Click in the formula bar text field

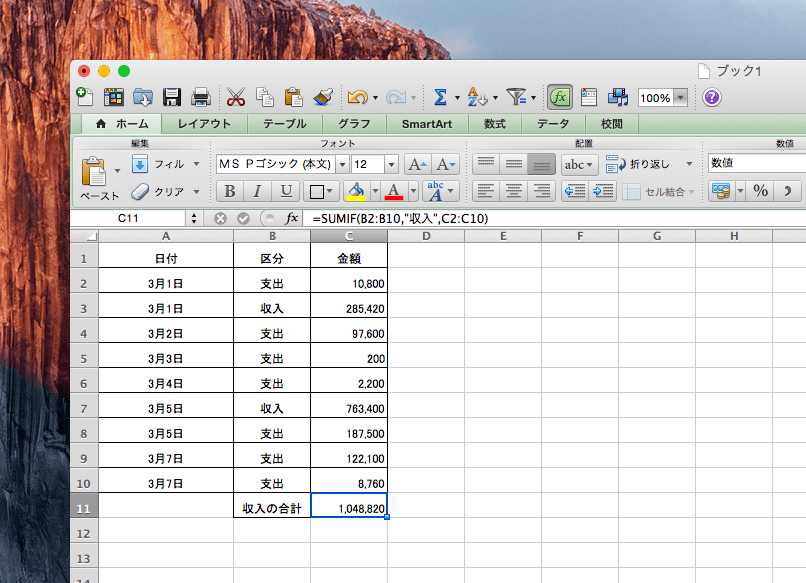coord(555,218)
